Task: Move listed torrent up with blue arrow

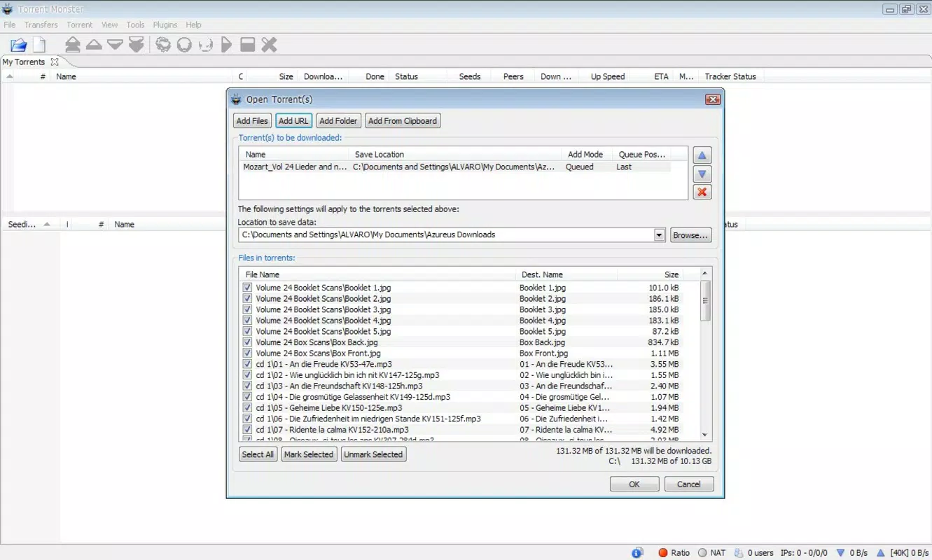Action: pos(702,155)
